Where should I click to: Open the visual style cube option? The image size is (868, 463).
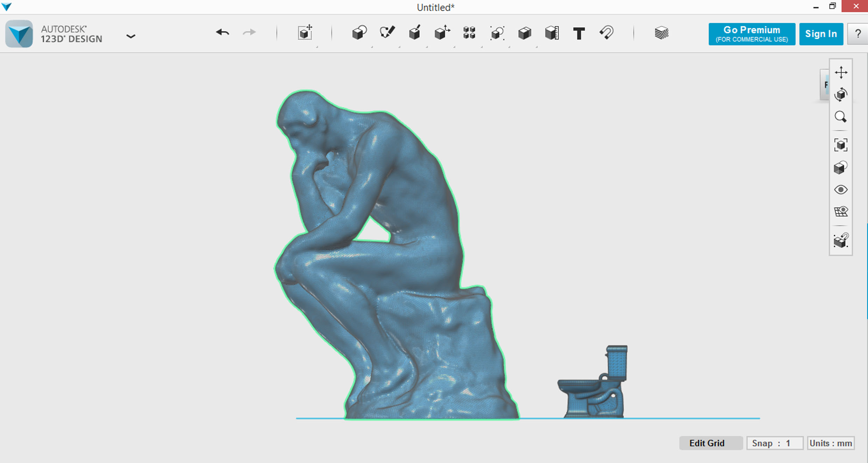[841, 168]
